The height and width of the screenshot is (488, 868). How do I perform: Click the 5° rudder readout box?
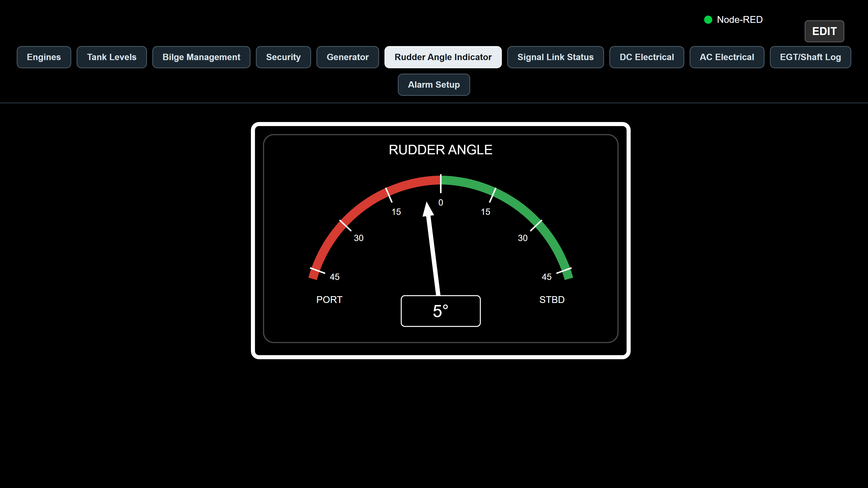click(440, 311)
